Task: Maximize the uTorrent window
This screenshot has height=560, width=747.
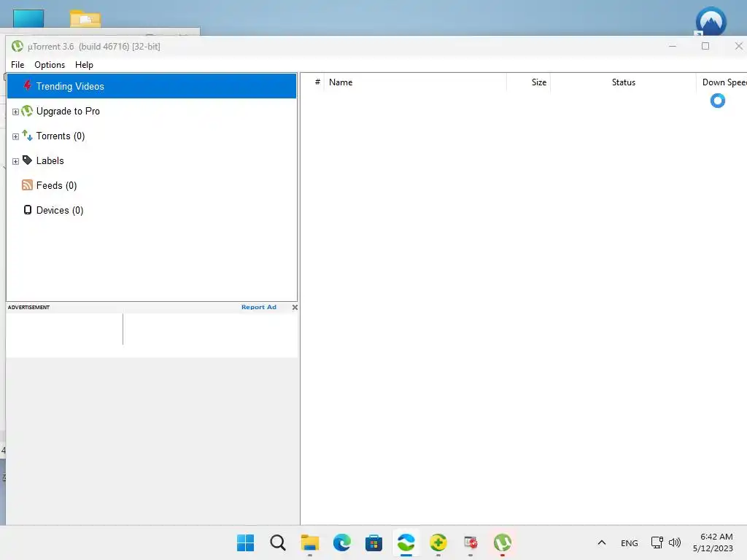Action: pos(705,46)
